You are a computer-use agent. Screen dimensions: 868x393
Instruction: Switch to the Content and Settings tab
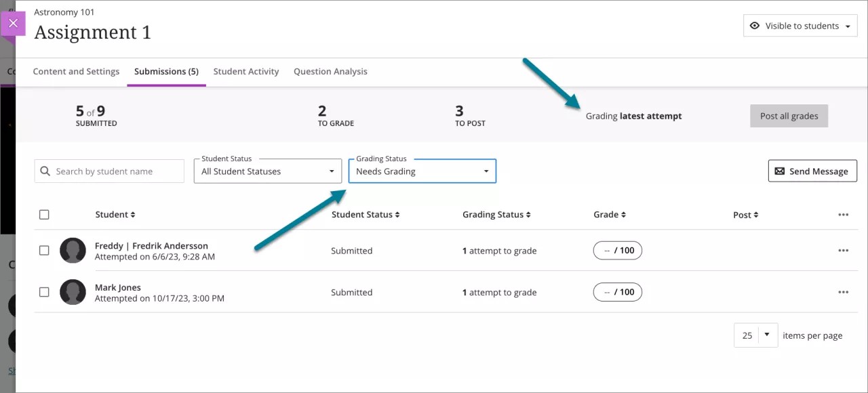[76, 72]
